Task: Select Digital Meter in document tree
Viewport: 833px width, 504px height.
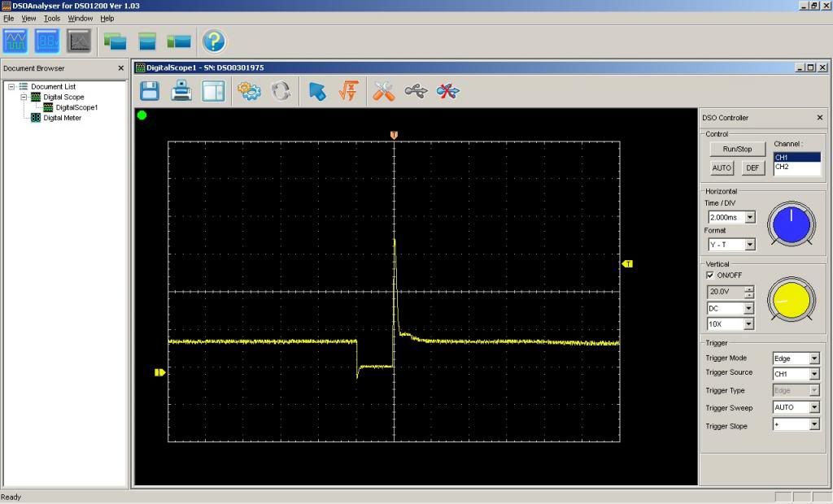Action: [62, 118]
